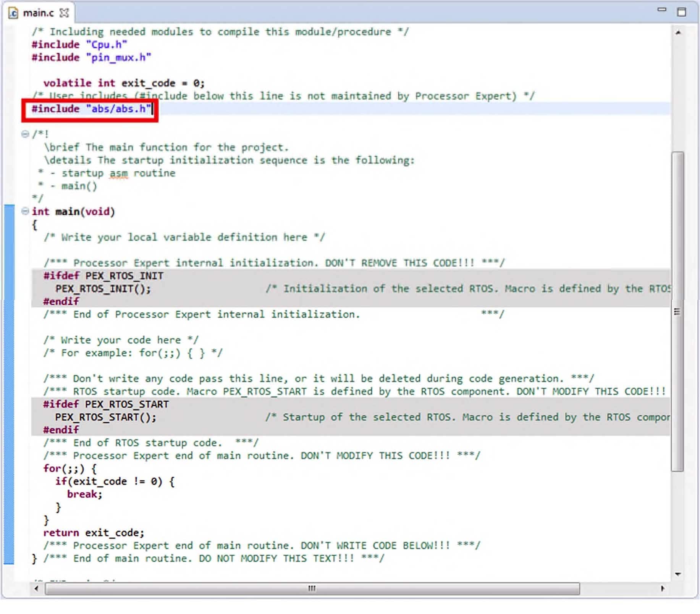Click 'Write your code here' comment
700x614 pixels.
(x=121, y=340)
